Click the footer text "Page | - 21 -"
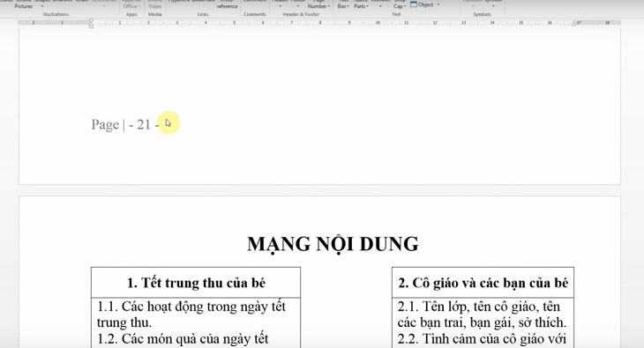This screenshot has width=644, height=348. pyautogui.click(x=125, y=124)
